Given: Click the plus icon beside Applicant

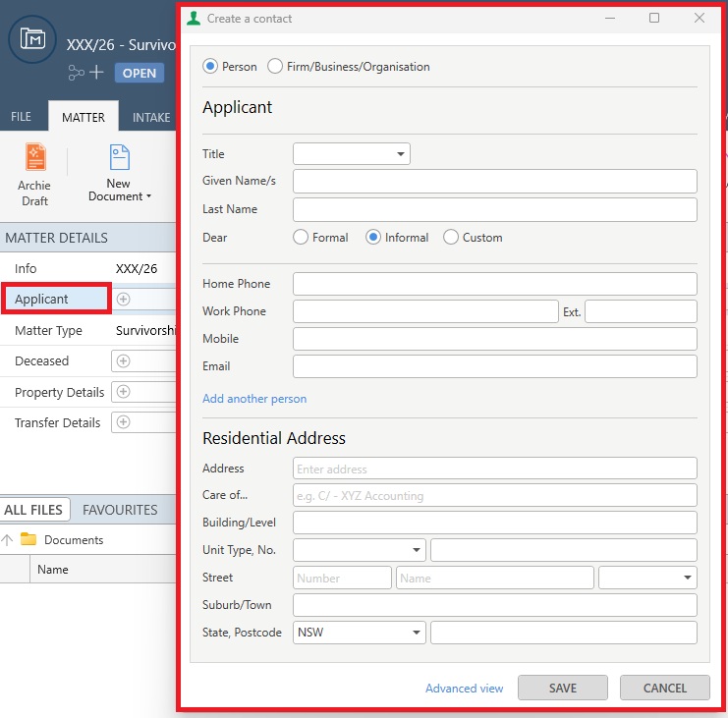Looking at the screenshot, I should pyautogui.click(x=123, y=299).
